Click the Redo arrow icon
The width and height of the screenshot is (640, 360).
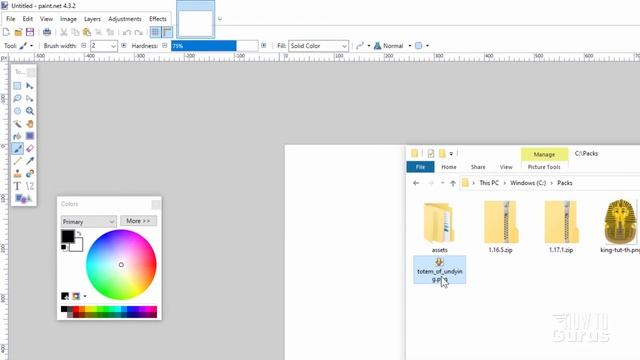point(139,32)
